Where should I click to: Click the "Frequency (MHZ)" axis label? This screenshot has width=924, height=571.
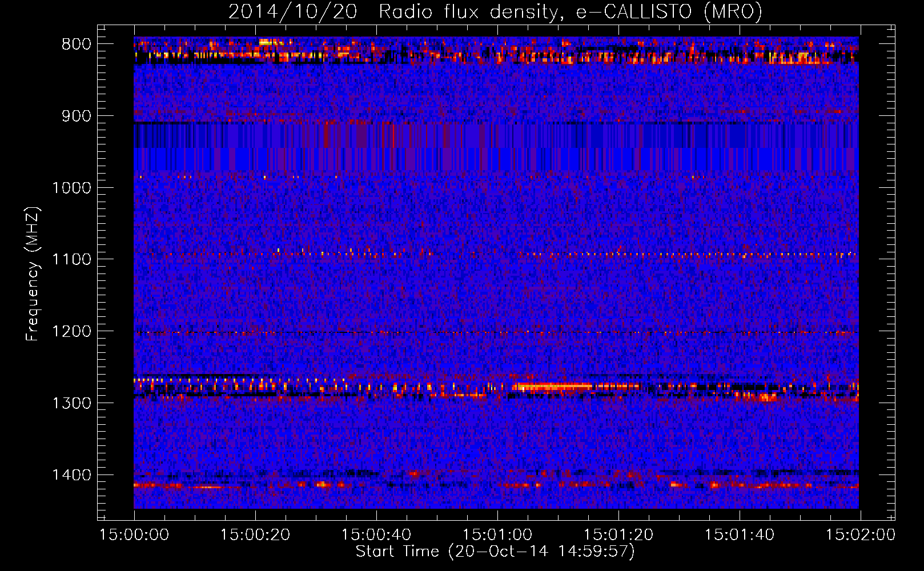point(33,274)
